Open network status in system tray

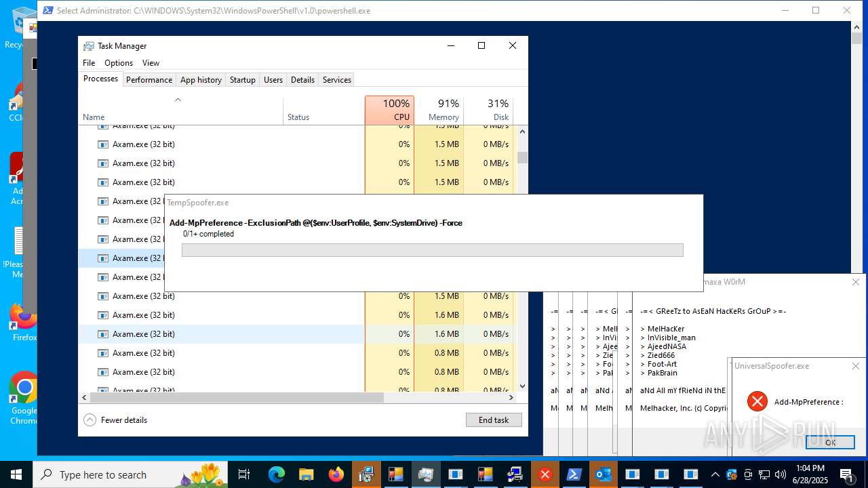(x=764, y=474)
